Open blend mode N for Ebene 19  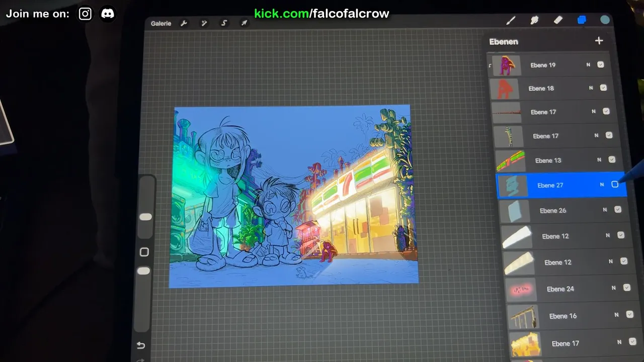588,65
